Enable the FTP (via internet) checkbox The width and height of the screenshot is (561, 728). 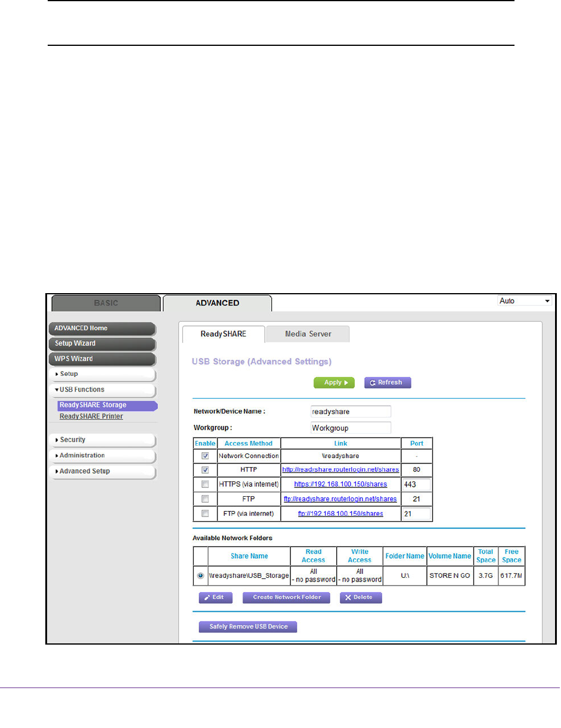click(205, 514)
